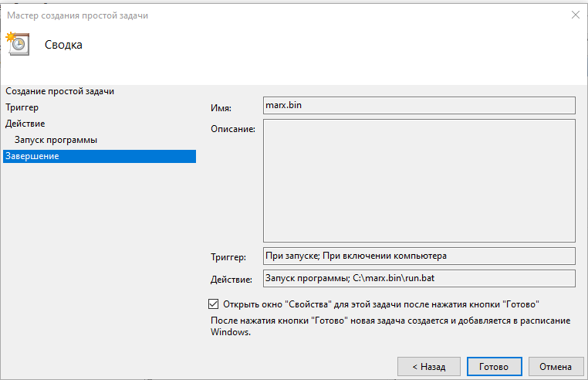
Task: Click the action field with run.bat path
Action: [419, 278]
